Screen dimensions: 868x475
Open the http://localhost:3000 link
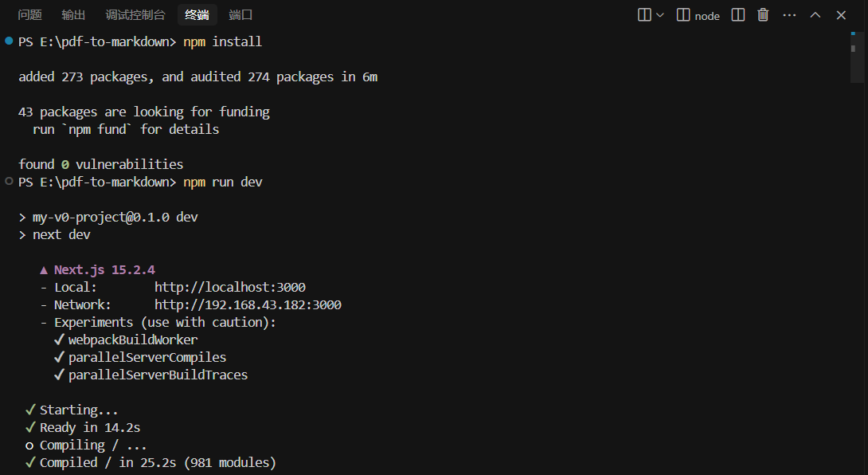tap(229, 287)
